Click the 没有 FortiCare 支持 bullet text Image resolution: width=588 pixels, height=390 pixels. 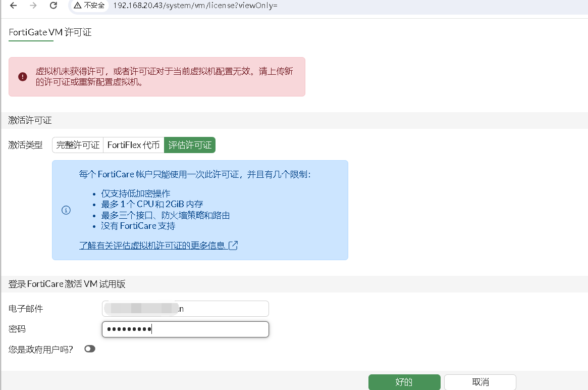(138, 226)
